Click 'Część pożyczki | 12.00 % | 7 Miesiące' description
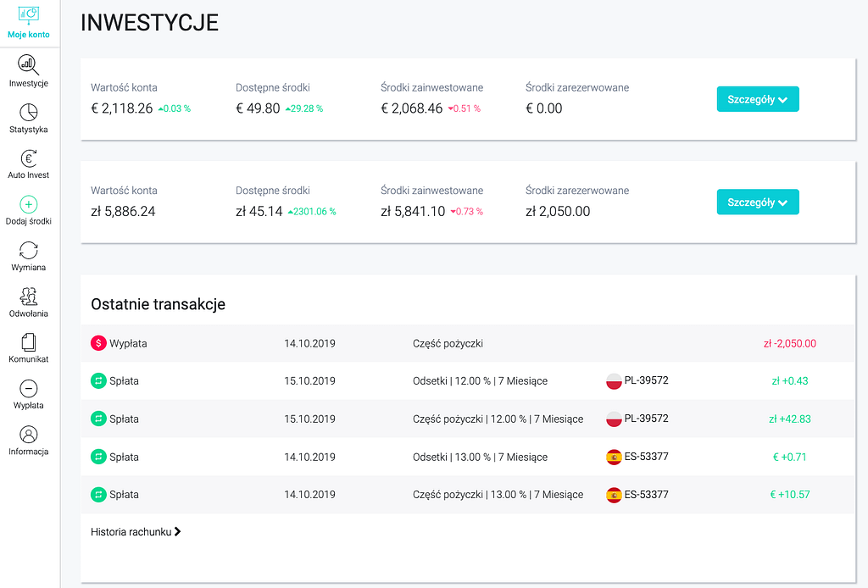868x588 pixels. (x=498, y=419)
